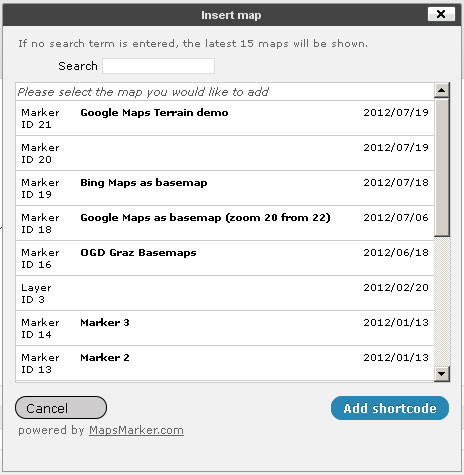Viewport: 464px width, 475px height.
Task: Click the Search input field
Action: tap(158, 66)
